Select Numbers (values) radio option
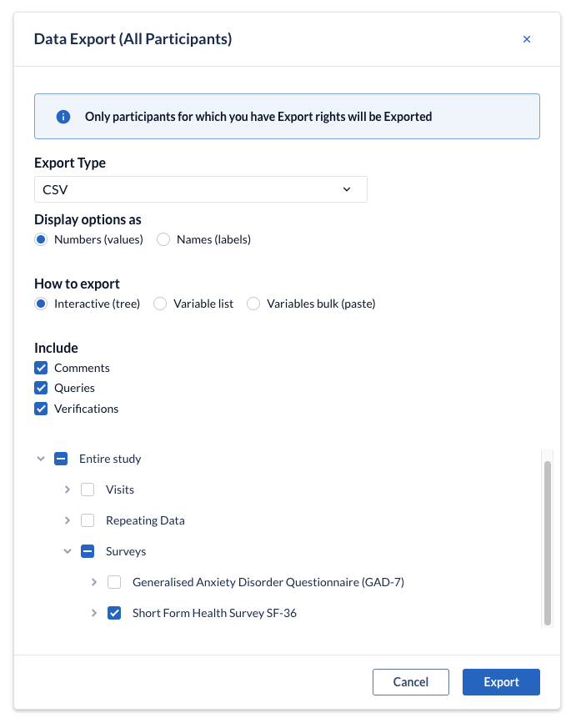The height and width of the screenshot is (728, 576). click(41, 239)
